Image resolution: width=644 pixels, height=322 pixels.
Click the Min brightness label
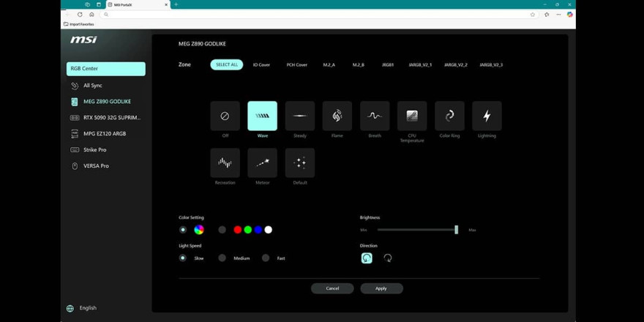click(364, 230)
